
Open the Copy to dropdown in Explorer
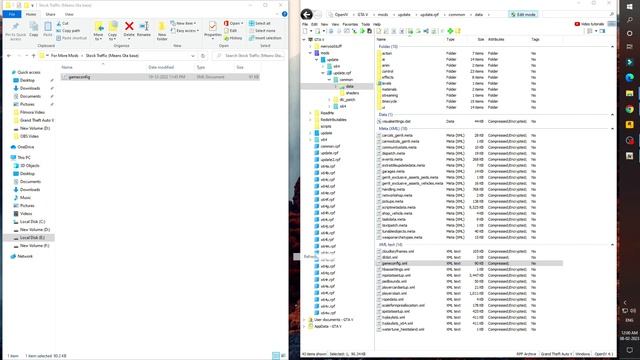pyautogui.click(x=113, y=31)
